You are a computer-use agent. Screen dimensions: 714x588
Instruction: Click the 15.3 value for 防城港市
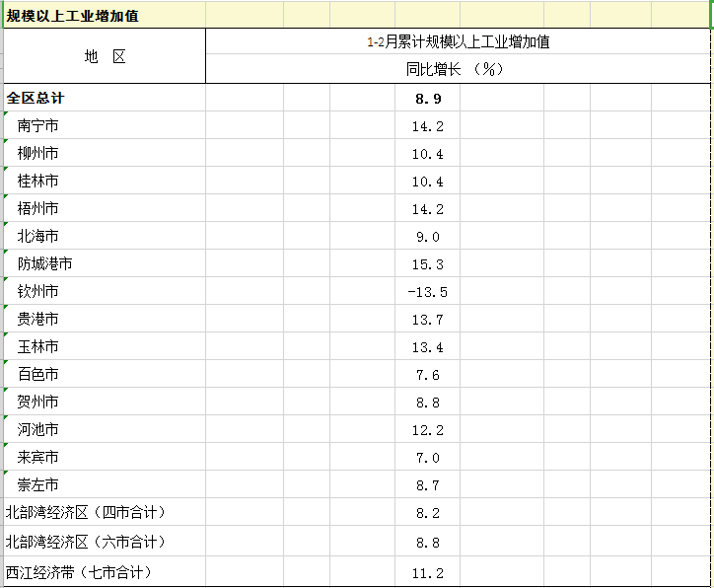(428, 264)
